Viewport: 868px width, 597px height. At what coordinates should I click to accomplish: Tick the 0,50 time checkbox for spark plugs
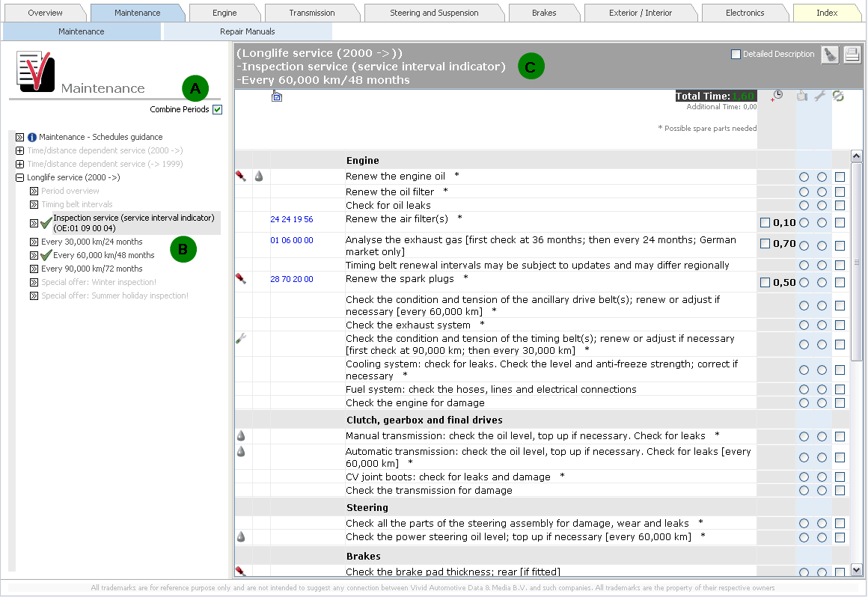click(765, 282)
